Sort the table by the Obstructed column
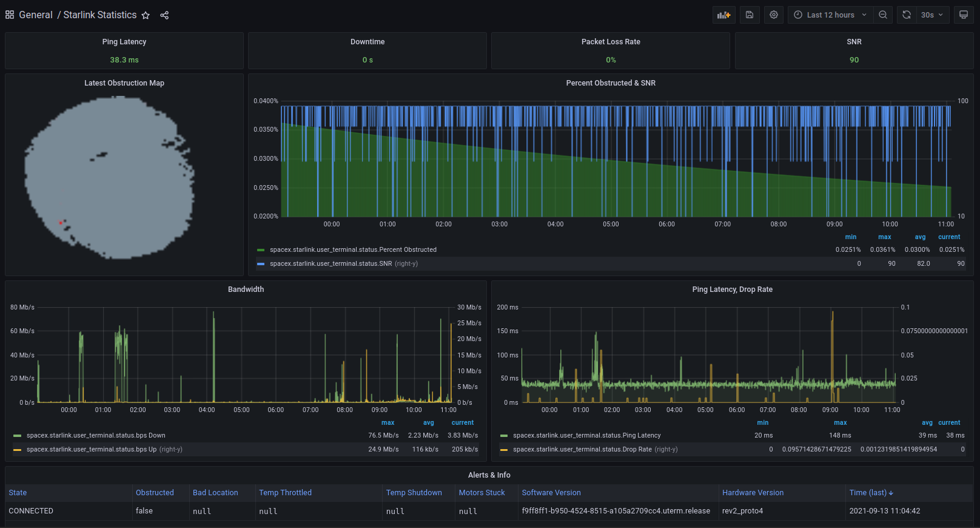Screen dimensions: 980x528 coord(155,493)
